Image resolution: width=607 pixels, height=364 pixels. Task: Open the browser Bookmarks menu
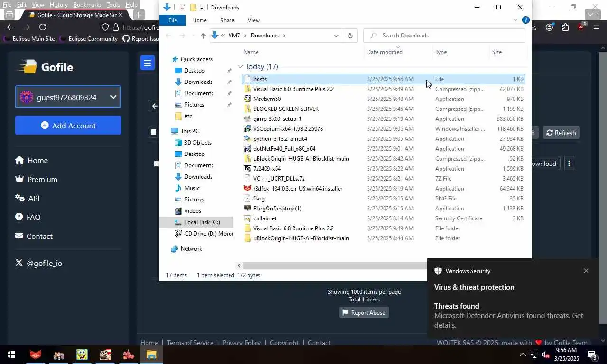pyautogui.click(x=87, y=5)
